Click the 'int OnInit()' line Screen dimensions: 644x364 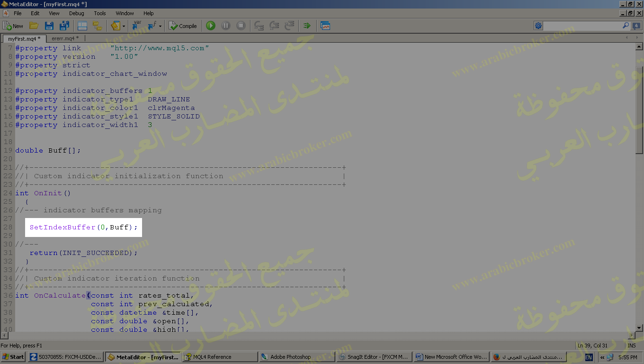click(43, 193)
